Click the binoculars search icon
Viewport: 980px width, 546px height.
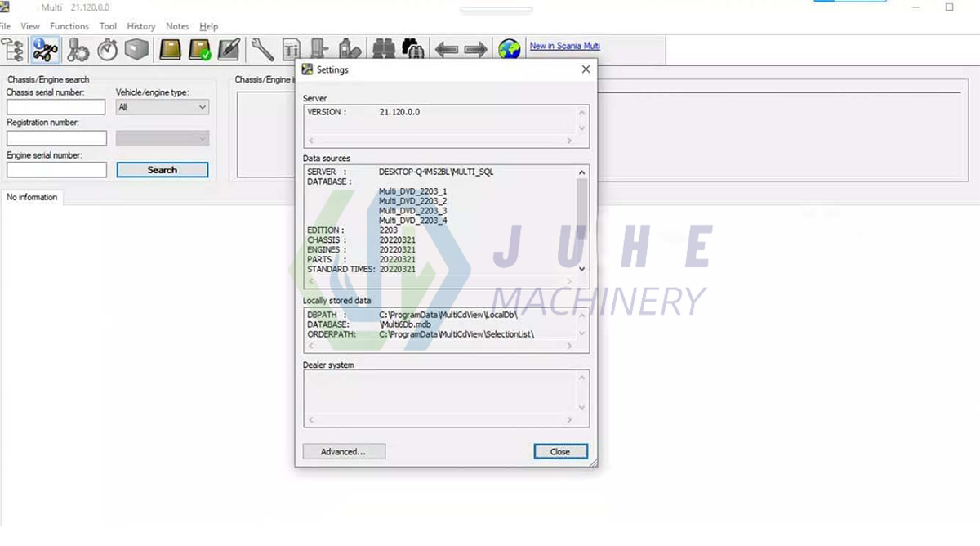click(384, 49)
